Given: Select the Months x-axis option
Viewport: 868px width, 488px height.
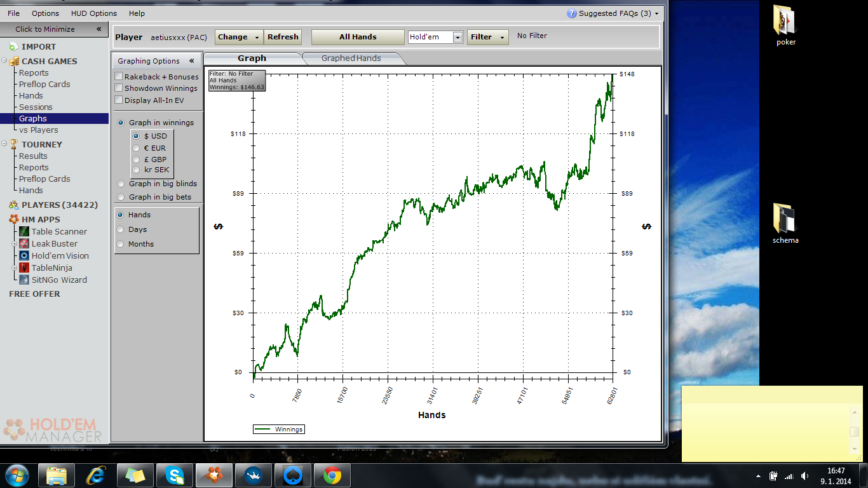Looking at the screenshot, I should (121, 244).
